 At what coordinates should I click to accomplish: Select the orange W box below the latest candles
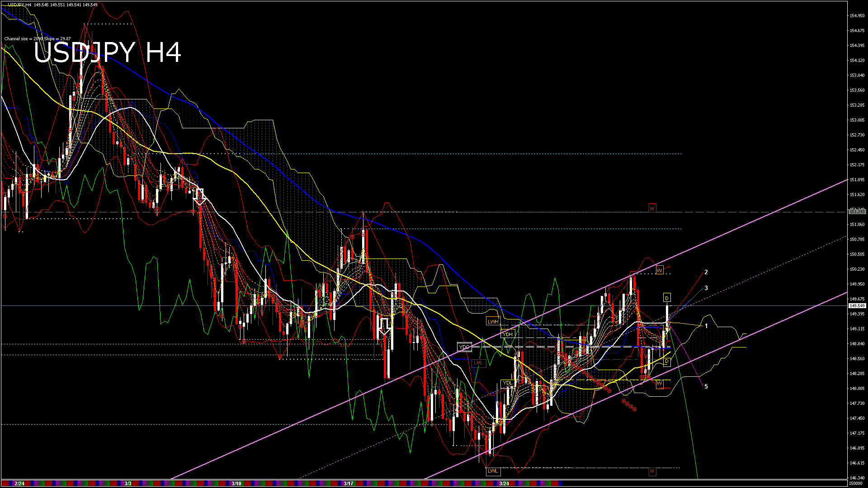pyautogui.click(x=660, y=384)
